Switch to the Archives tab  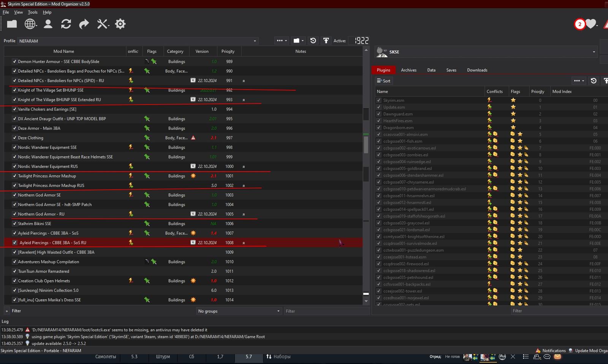(x=408, y=70)
